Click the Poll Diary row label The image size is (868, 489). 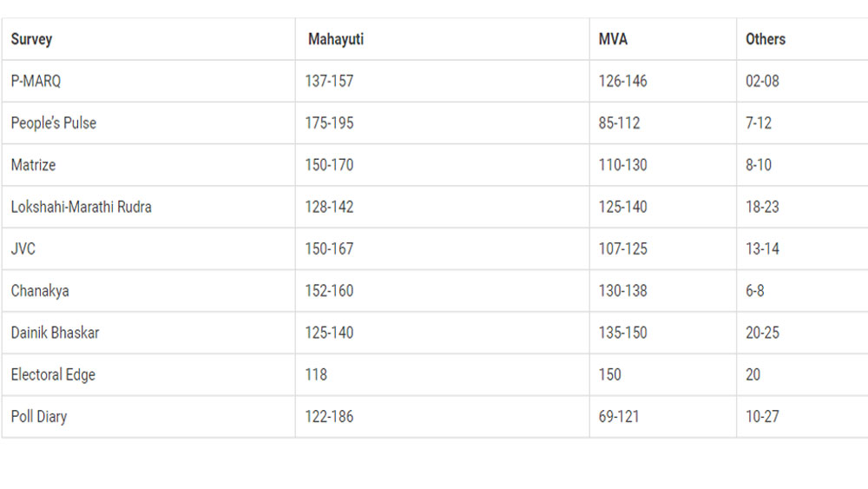click(39, 417)
